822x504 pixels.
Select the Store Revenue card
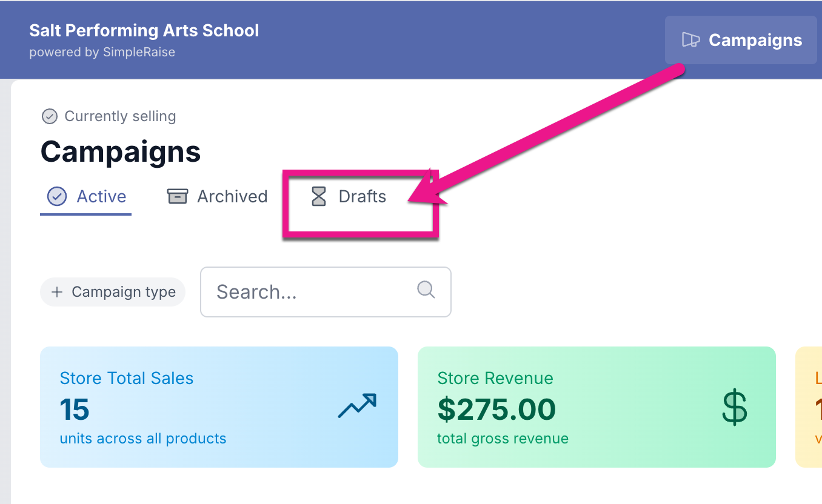(596, 406)
